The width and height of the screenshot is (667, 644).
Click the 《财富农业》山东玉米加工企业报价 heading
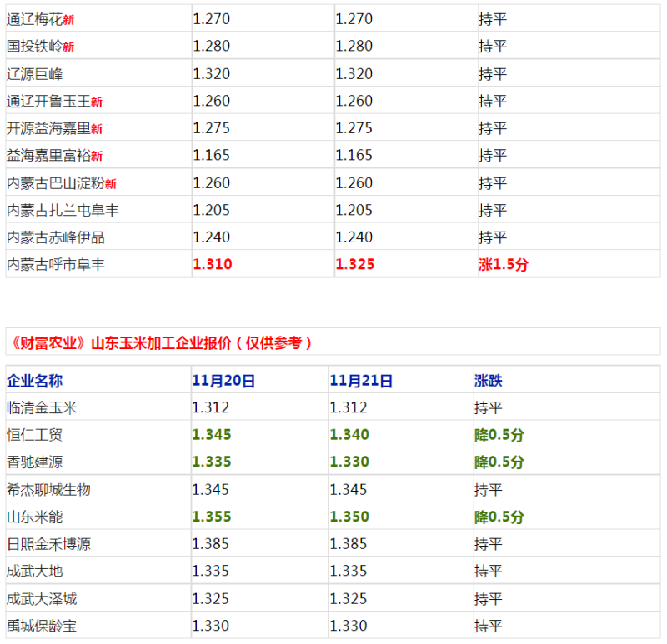tap(161, 343)
